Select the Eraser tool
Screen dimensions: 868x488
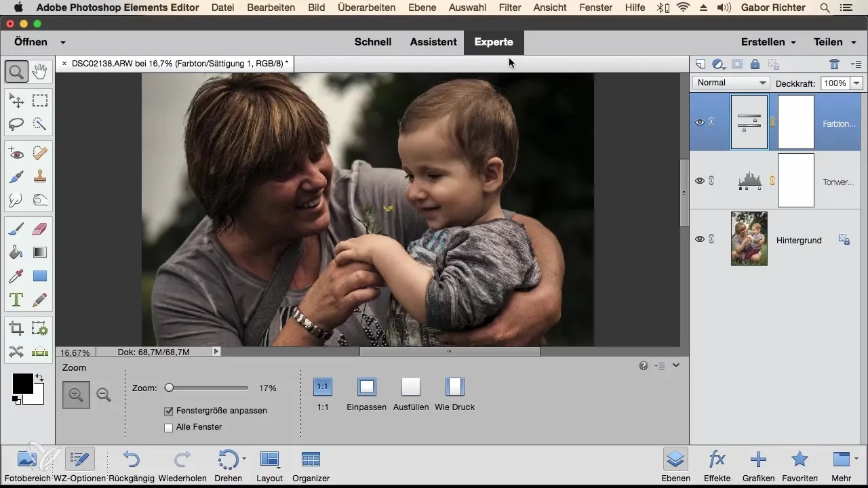tap(39, 230)
